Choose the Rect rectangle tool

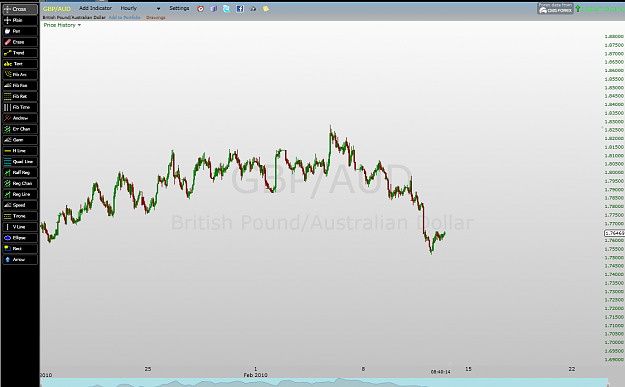click(x=20, y=248)
